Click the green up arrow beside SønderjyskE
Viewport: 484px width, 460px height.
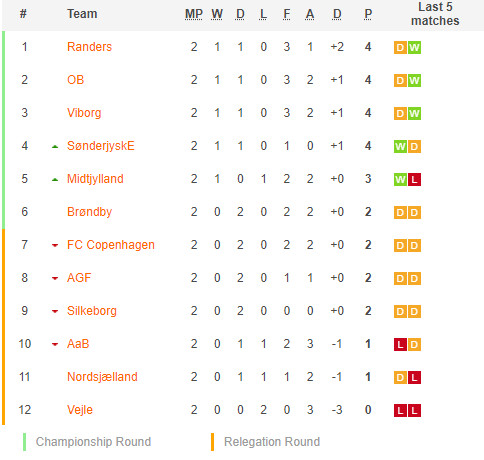[55, 147]
